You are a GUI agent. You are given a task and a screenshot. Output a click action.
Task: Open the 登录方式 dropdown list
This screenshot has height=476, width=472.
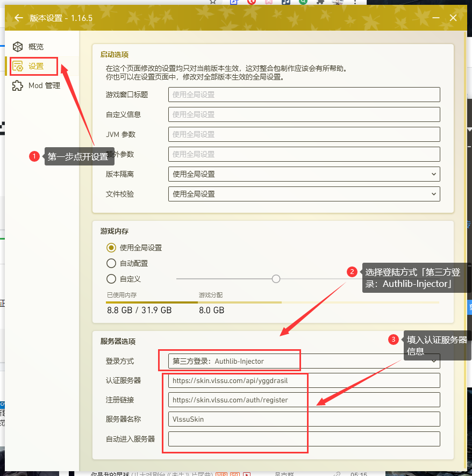304,361
